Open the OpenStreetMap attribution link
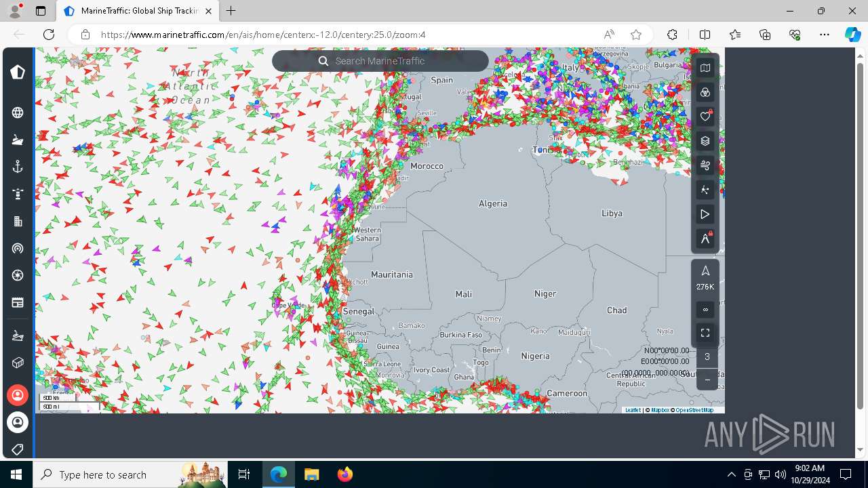The height and width of the screenshot is (488, 868). click(x=694, y=410)
